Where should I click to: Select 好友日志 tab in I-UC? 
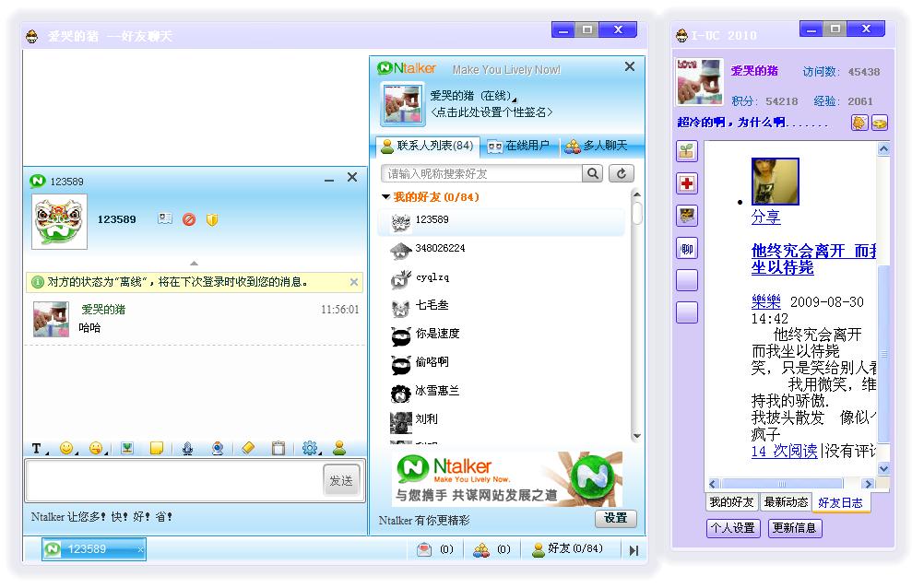click(840, 502)
